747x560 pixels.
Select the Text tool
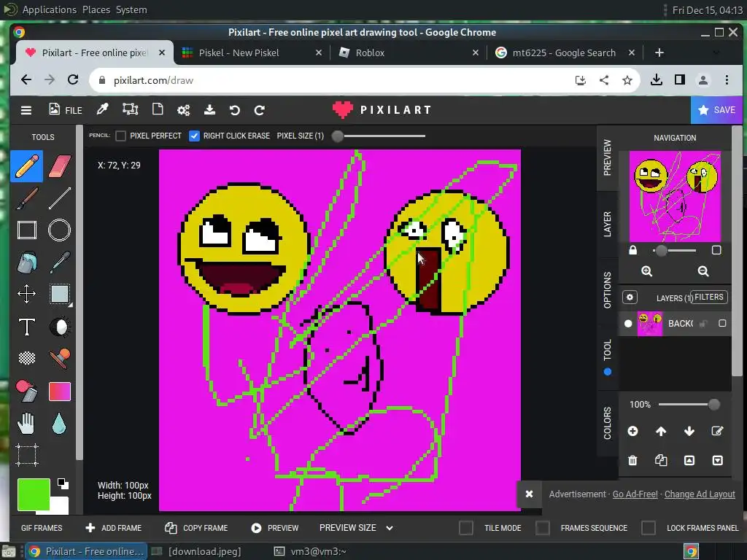27,327
